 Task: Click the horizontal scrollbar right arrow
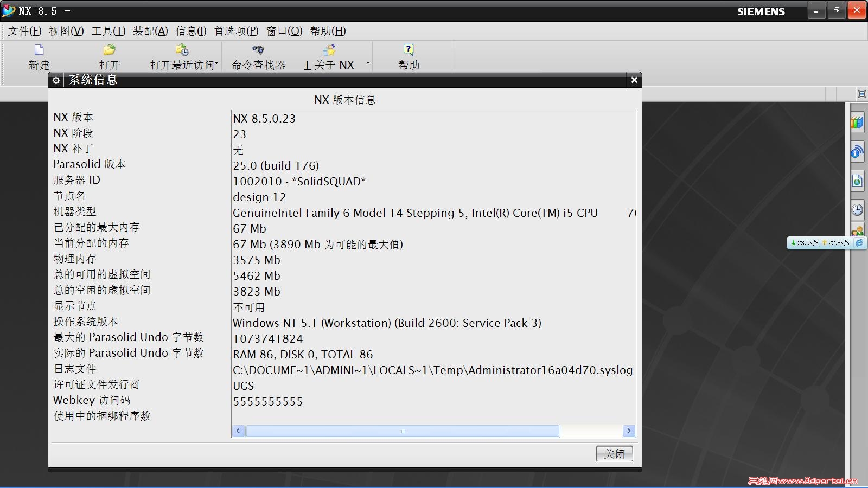tap(629, 431)
